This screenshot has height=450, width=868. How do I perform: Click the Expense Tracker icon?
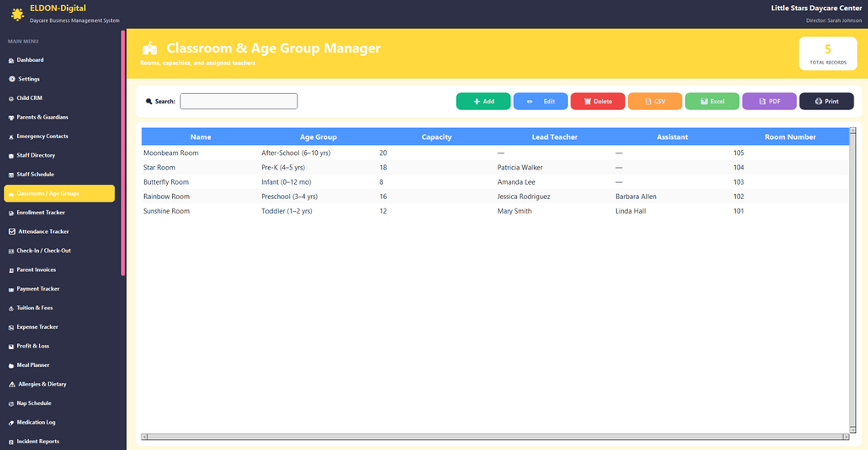(11, 328)
